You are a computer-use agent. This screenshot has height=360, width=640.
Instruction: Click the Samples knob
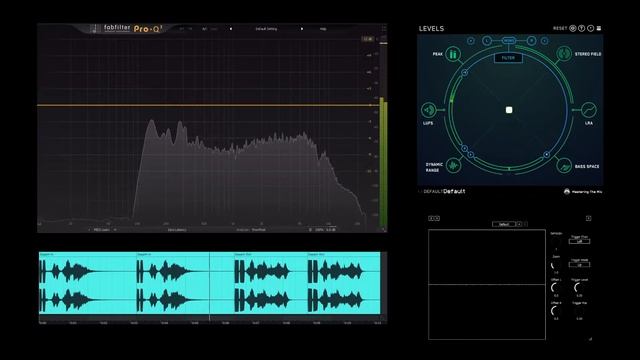(556, 241)
